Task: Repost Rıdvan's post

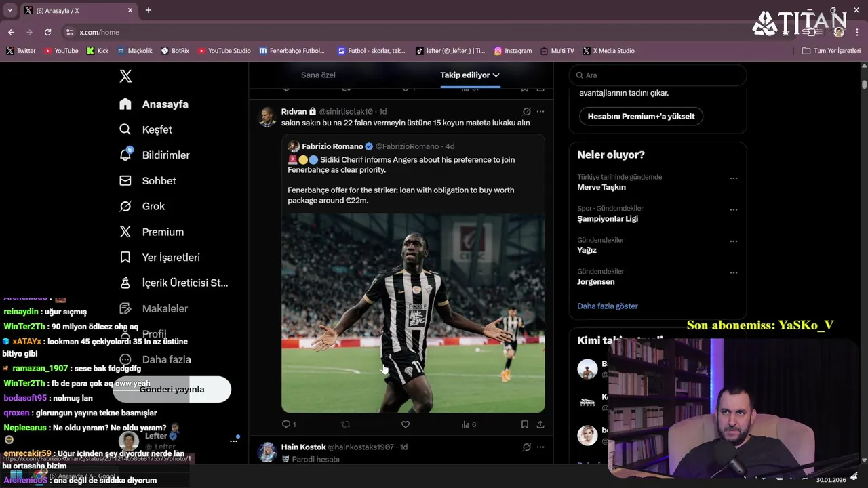Action: coord(346,424)
